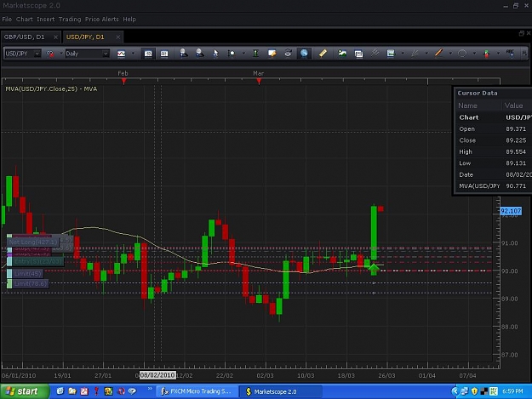Select the yellow ruler measure tool
The height and width of the screenshot is (399, 532).
coord(323,54)
